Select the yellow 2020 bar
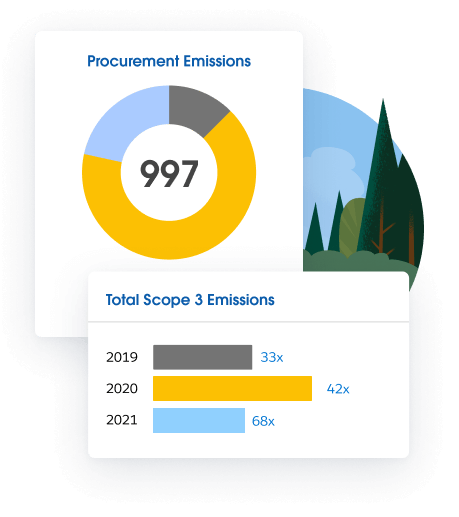459x517 pixels. click(232, 388)
